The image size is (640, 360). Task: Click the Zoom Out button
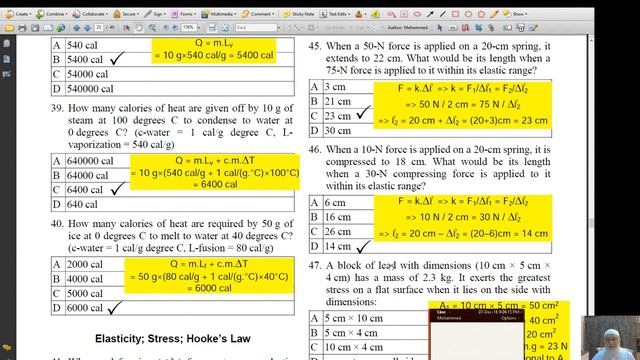pyautogui.click(x=165, y=28)
